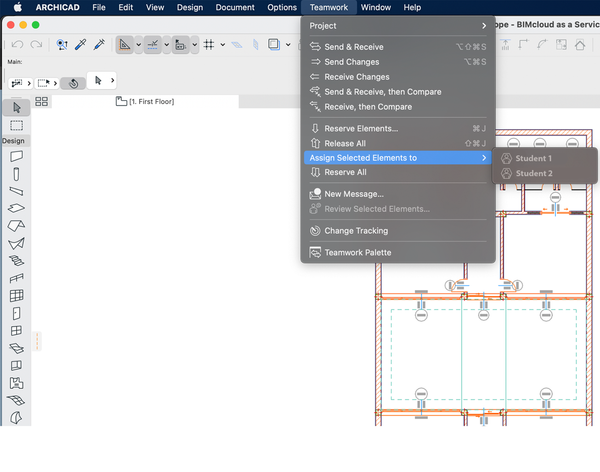Select the Curtain Wall tool
Viewport: 600px width, 472px height.
click(16, 296)
